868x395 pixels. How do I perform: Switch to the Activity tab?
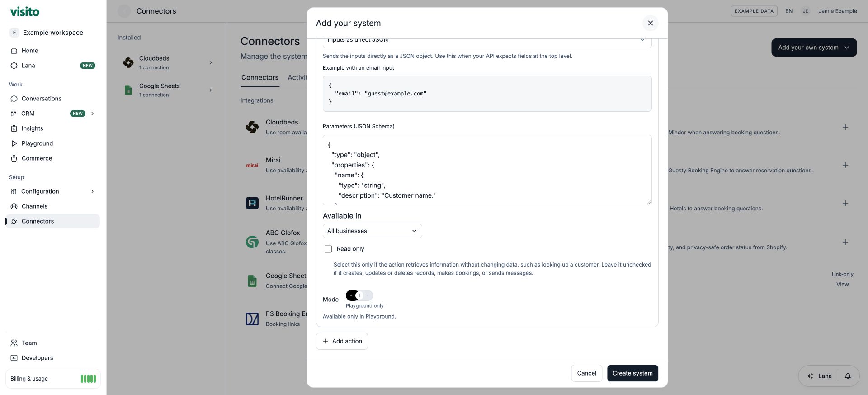tap(297, 77)
